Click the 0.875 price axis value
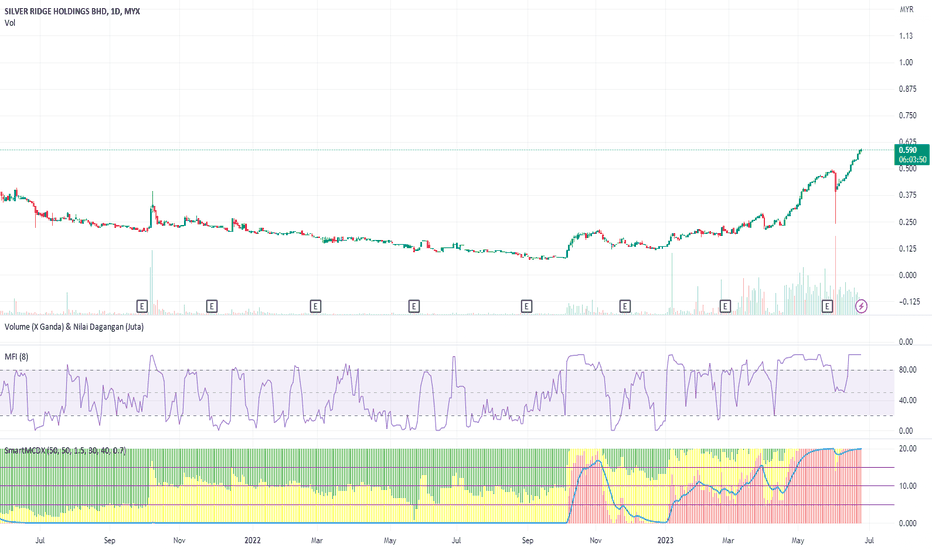Screen dimensions: 932x550 pos(908,89)
